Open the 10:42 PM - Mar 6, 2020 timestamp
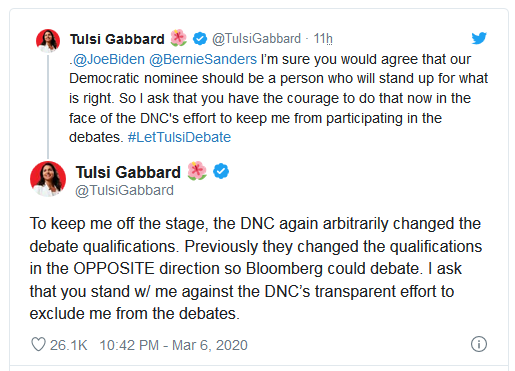This screenshot has width=515, height=371. [x=173, y=345]
